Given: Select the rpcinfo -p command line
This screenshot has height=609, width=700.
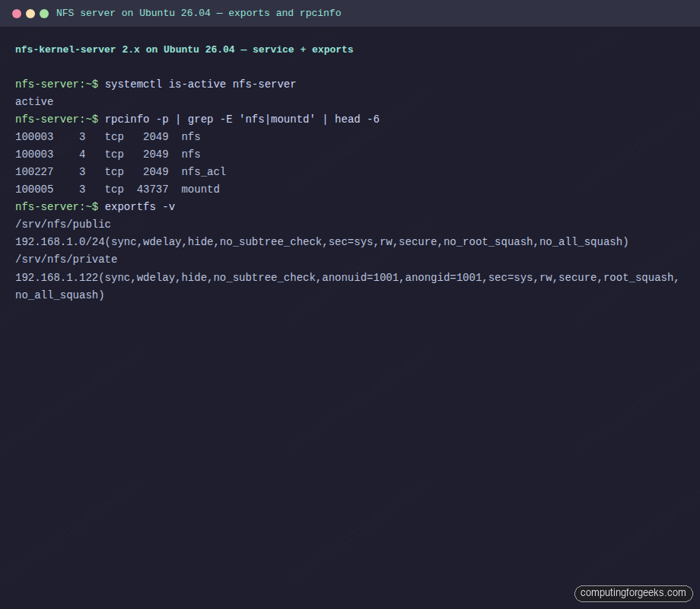Looking at the screenshot, I should (x=243, y=119).
